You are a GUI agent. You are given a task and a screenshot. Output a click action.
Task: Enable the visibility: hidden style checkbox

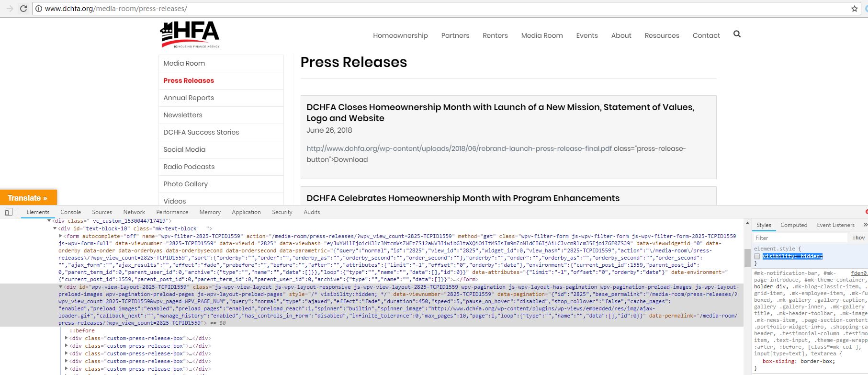757,256
